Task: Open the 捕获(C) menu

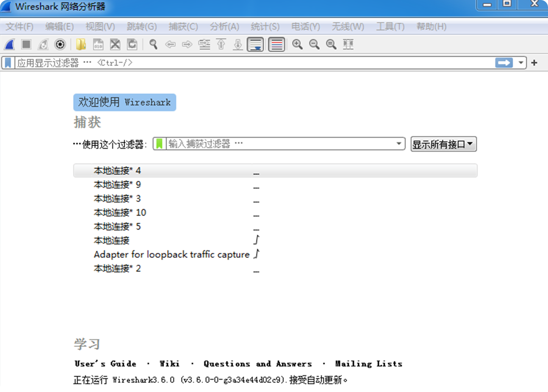Action: (x=183, y=27)
